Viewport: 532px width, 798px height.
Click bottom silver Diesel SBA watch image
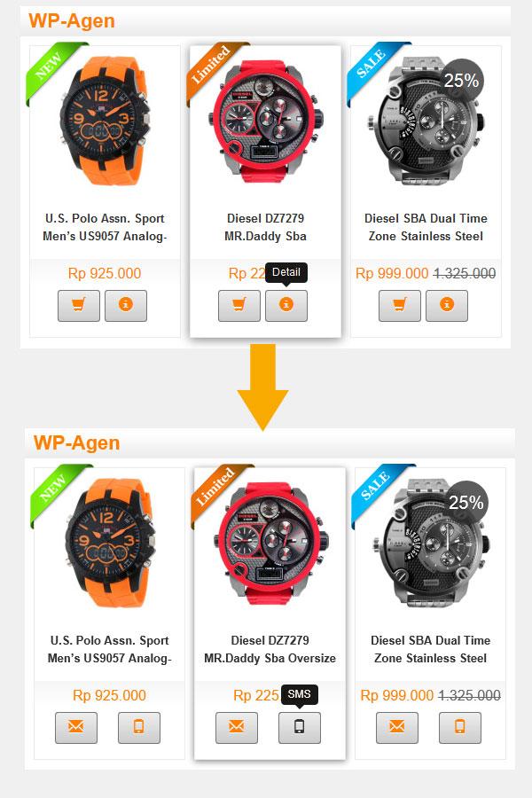431,543
